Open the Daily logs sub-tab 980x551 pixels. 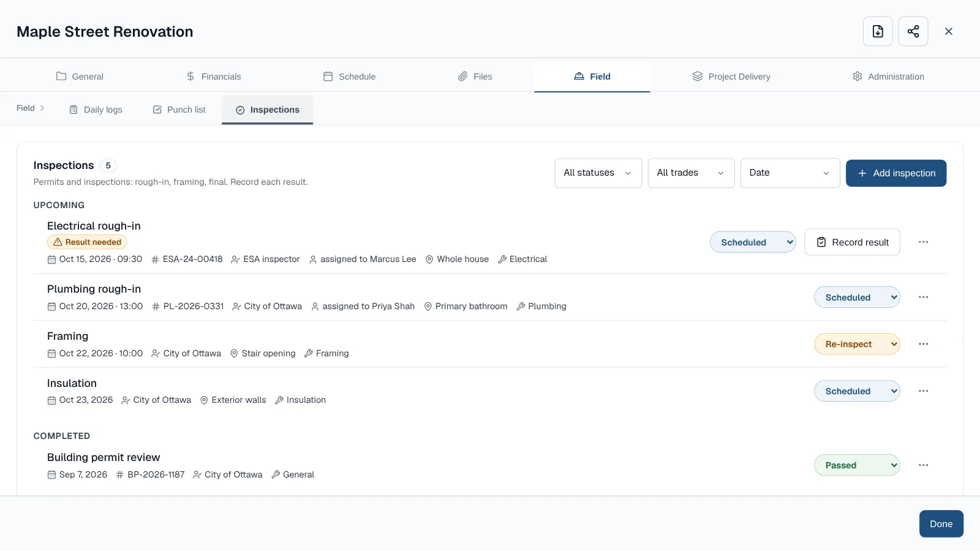96,110
